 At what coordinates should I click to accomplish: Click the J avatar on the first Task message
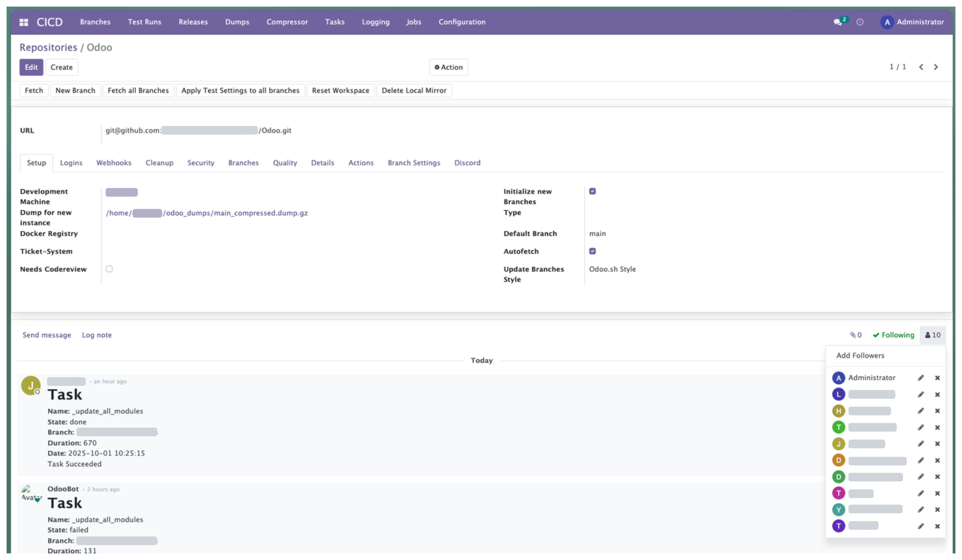tap(31, 386)
